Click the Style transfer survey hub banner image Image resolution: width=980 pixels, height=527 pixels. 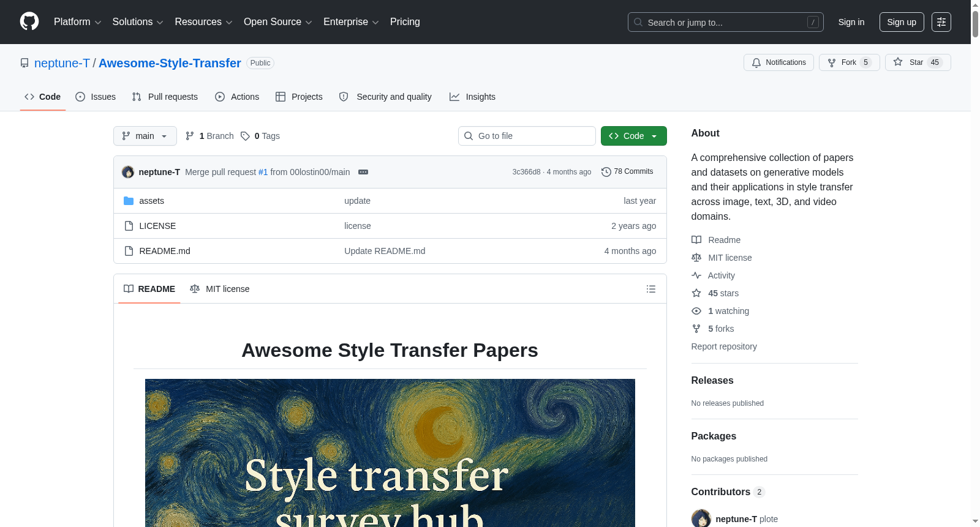point(390,453)
